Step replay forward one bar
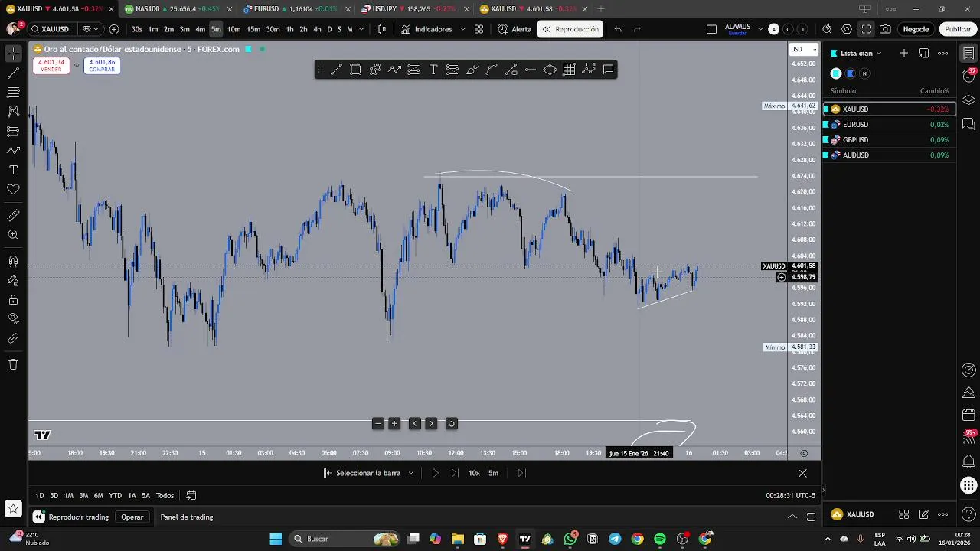Image resolution: width=980 pixels, height=551 pixels. pyautogui.click(x=455, y=473)
